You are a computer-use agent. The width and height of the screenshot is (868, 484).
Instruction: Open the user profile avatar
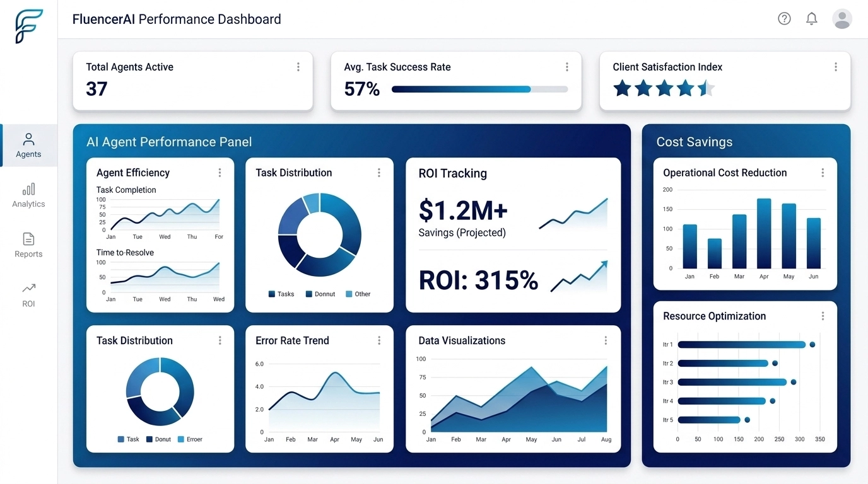(x=842, y=18)
